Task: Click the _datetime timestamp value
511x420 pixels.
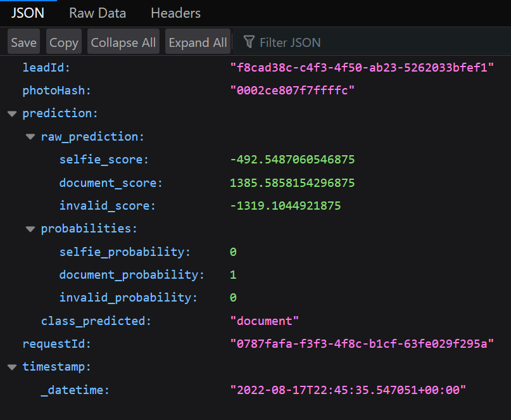Action: [x=348, y=390]
